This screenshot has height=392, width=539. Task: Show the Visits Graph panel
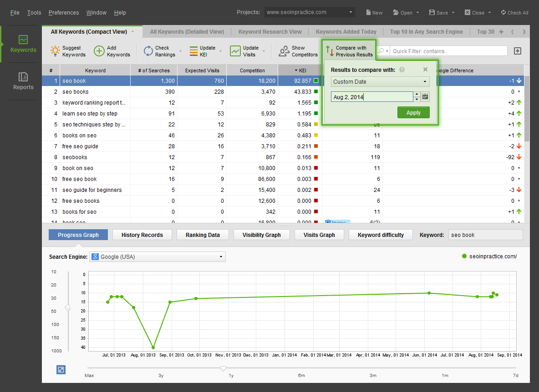point(319,235)
